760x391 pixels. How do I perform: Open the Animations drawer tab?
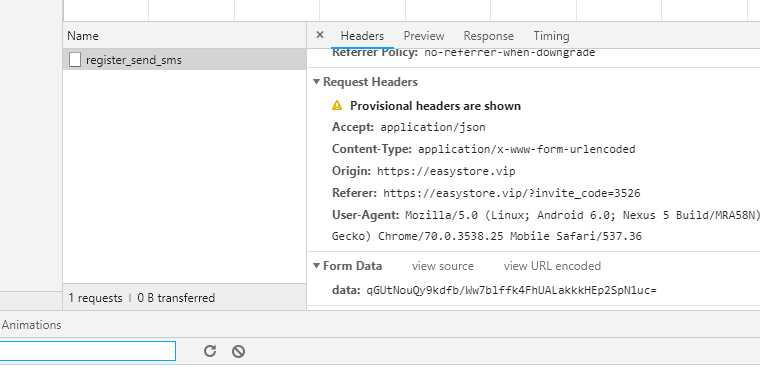point(32,325)
